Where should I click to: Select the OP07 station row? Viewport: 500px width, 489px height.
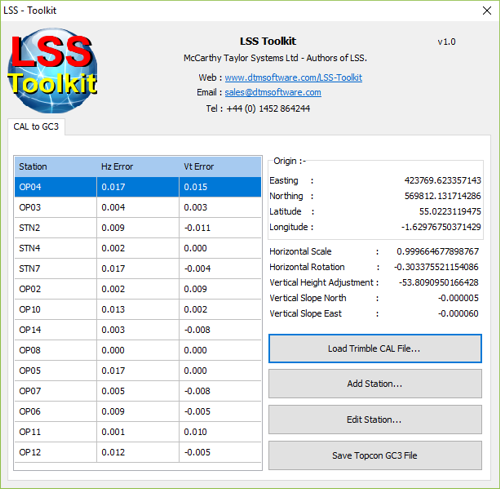[x=138, y=391]
